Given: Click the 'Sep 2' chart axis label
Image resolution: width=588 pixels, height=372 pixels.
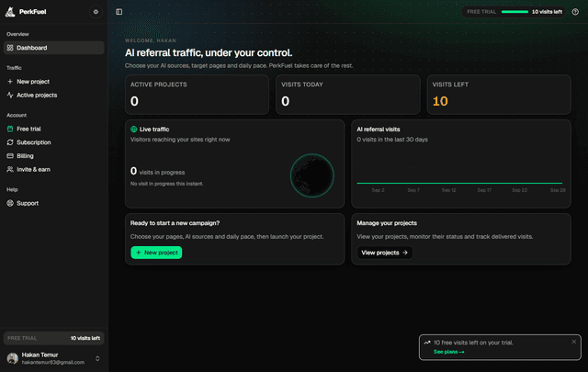Looking at the screenshot, I should [x=378, y=190].
